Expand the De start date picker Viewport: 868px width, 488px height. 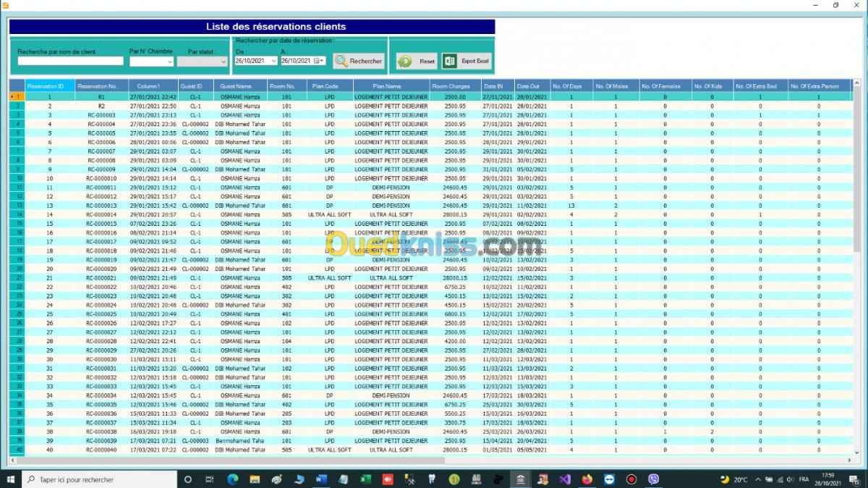273,61
